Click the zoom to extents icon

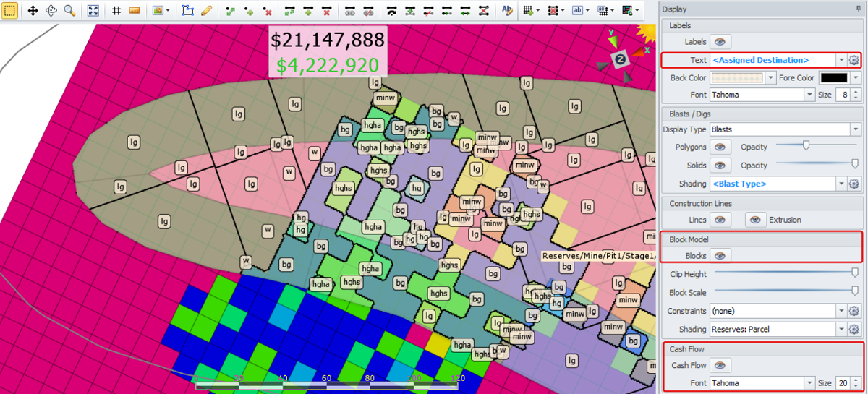[93, 10]
